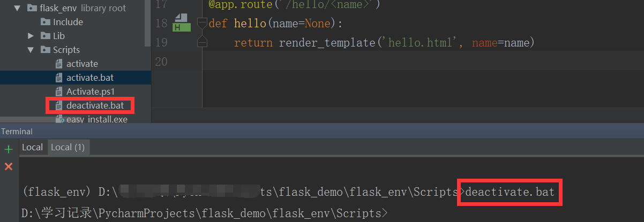Open easy_install.exe in the project tree
The height and width of the screenshot is (222, 644).
pos(97,119)
